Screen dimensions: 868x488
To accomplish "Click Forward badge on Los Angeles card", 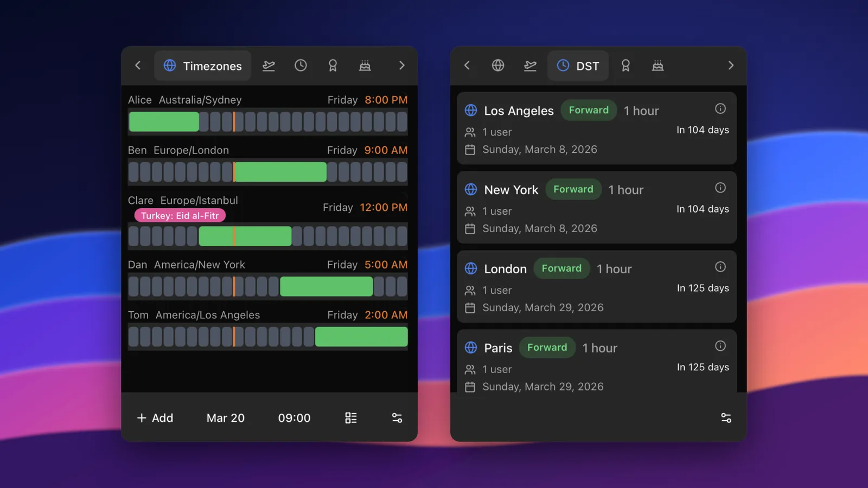I will (589, 110).
